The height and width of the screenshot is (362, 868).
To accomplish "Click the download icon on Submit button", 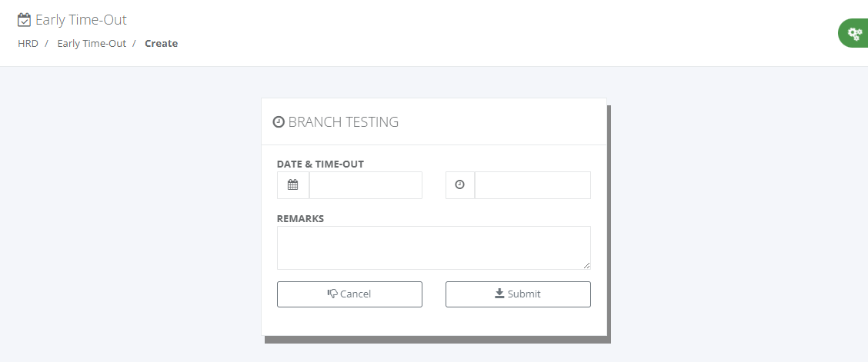I will (499, 294).
